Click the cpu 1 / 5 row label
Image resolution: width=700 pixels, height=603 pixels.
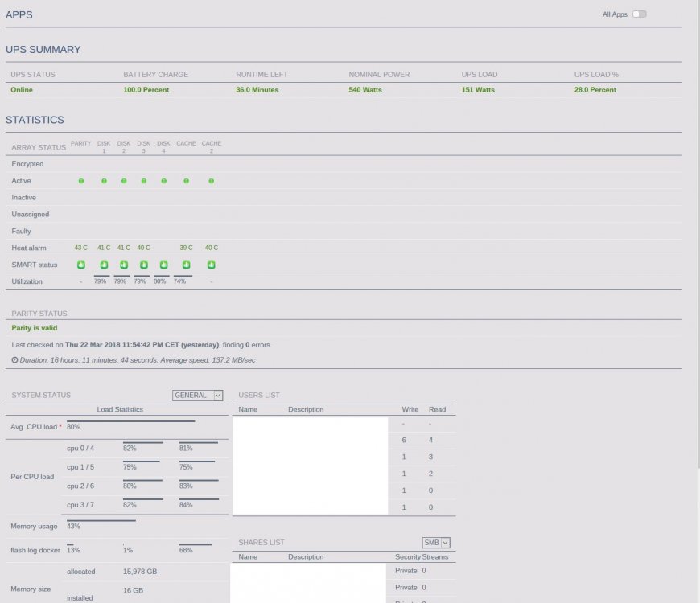click(x=80, y=467)
